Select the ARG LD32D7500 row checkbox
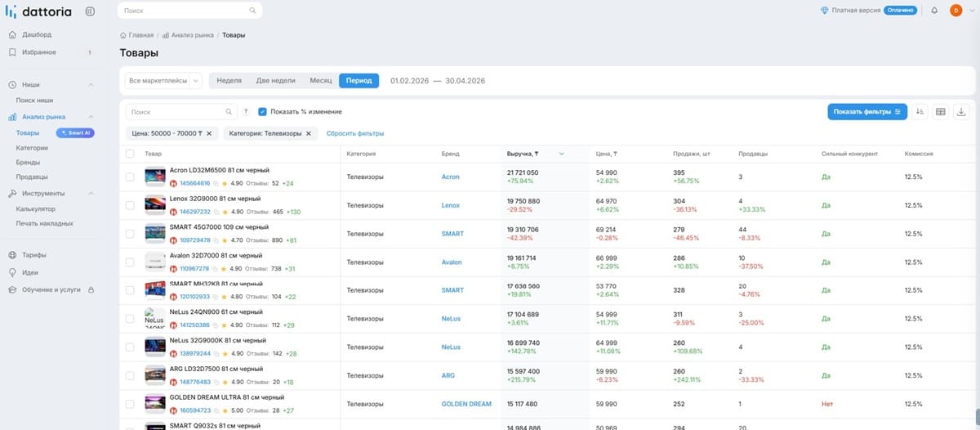This screenshot has height=430, width=980. click(x=130, y=375)
